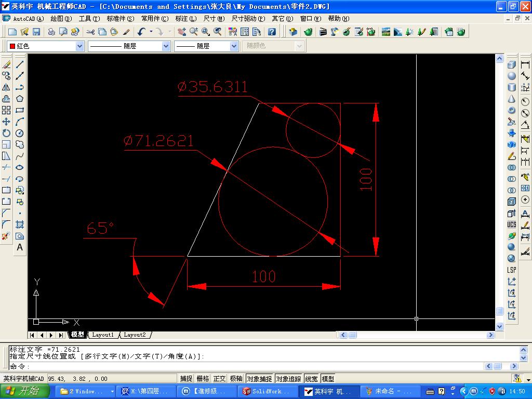
Task: Open the 绘图(D) menu
Action: [x=61, y=19]
